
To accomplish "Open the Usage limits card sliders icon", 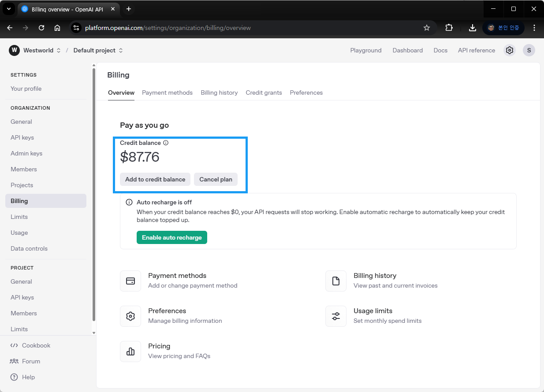I will (x=336, y=316).
